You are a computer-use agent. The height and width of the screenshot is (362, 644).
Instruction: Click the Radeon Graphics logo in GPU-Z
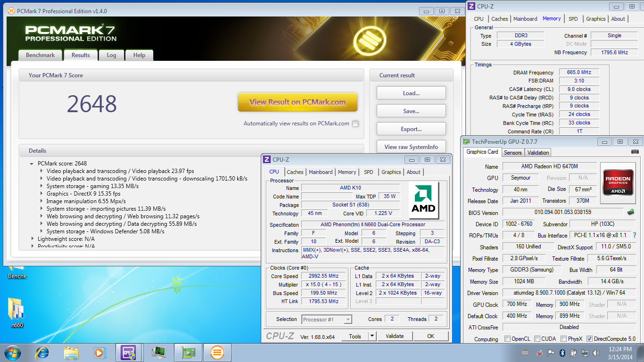click(618, 182)
